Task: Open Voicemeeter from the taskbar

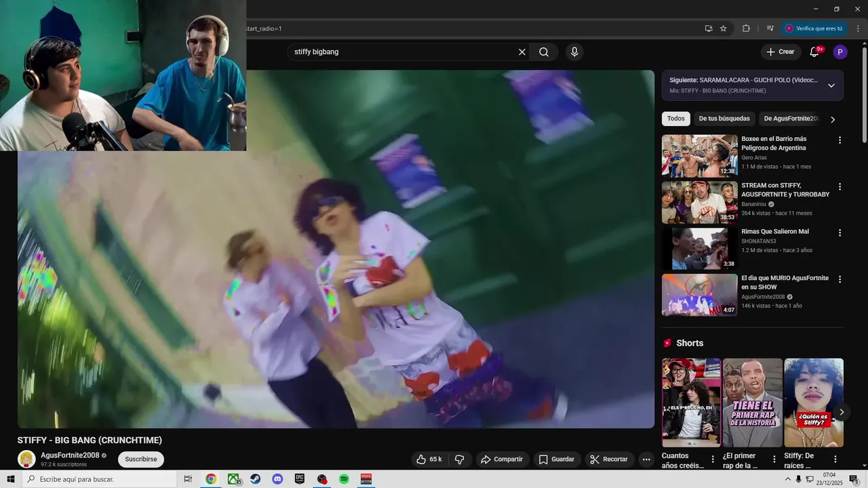Action: tap(366, 479)
